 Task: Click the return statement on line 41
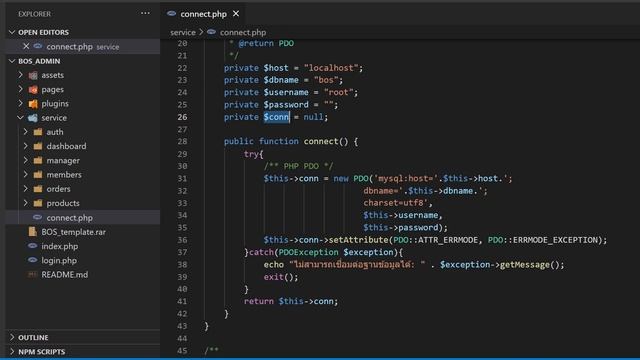(x=291, y=301)
